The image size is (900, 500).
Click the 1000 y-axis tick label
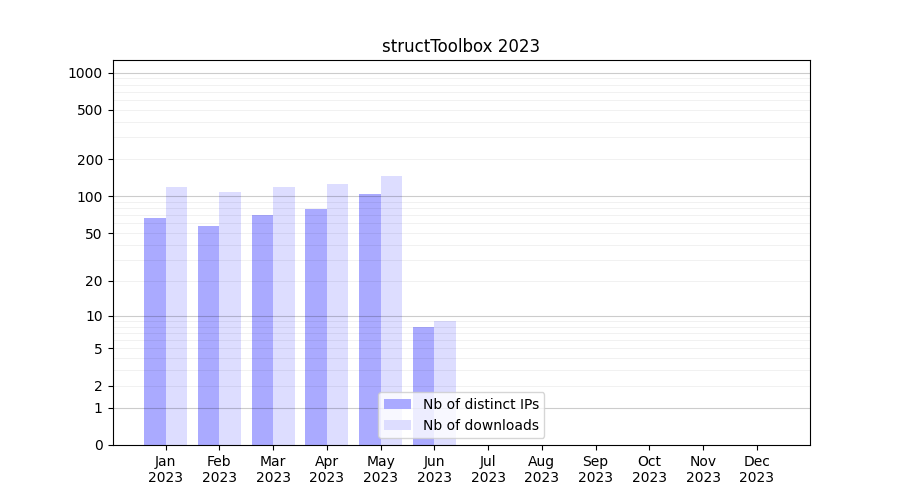coord(85,73)
